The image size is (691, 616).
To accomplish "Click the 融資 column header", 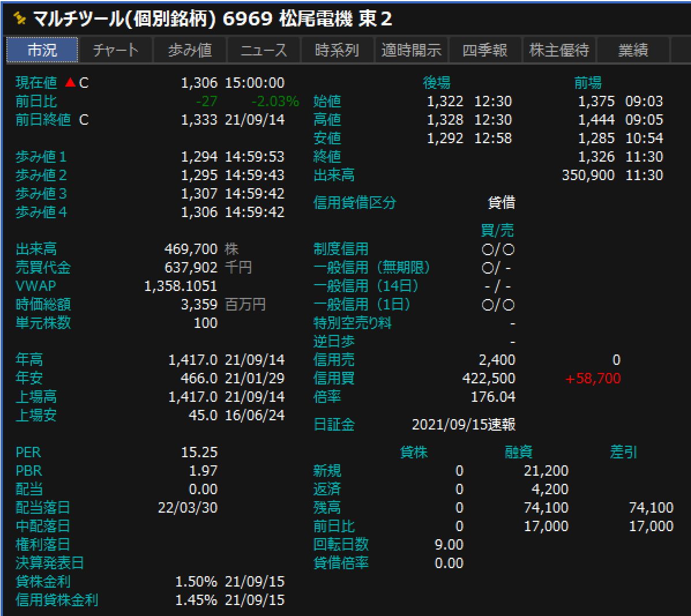I will click(x=519, y=452).
